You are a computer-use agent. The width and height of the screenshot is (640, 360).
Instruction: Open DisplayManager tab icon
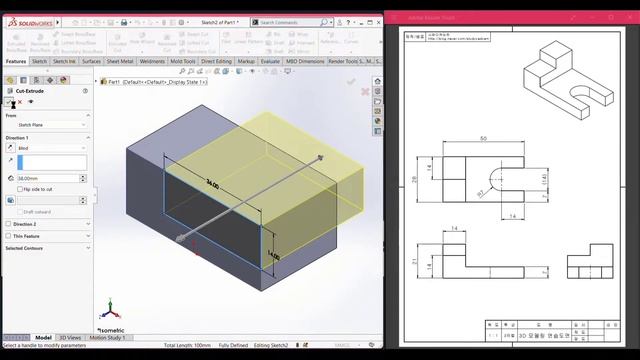coord(63,80)
